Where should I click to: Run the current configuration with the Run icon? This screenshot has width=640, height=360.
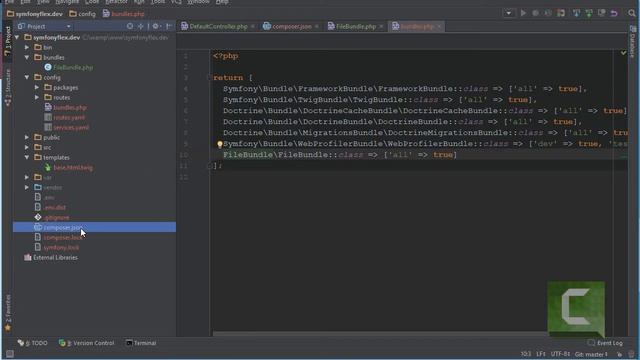pyautogui.click(x=523, y=13)
